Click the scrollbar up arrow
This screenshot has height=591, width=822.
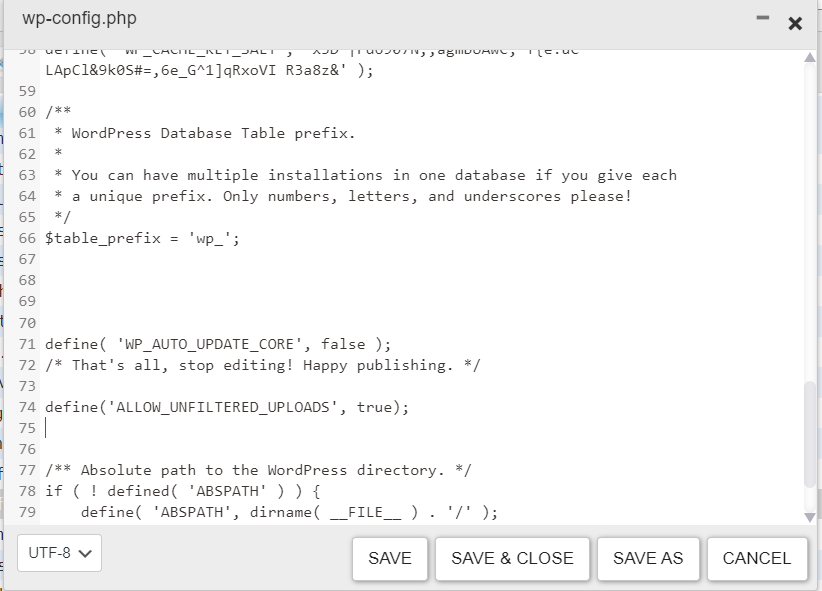(x=810, y=57)
